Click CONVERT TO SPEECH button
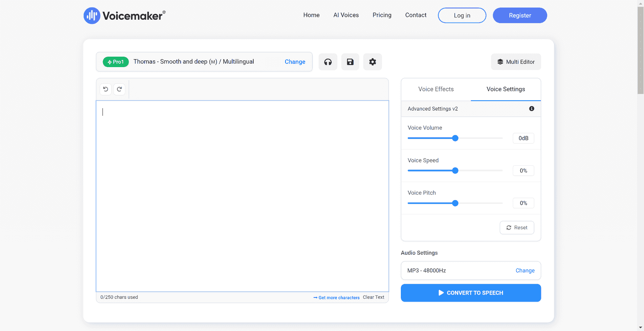 471,293
